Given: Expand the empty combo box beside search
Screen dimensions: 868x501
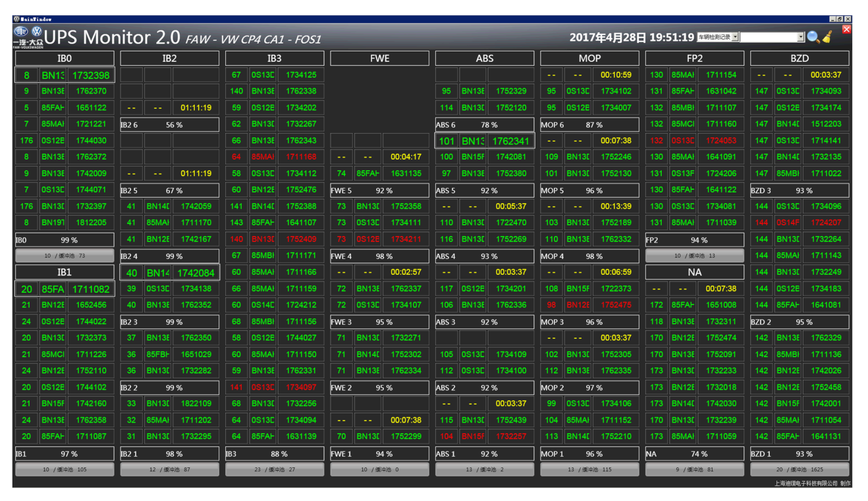Looking at the screenshot, I should [x=800, y=38].
